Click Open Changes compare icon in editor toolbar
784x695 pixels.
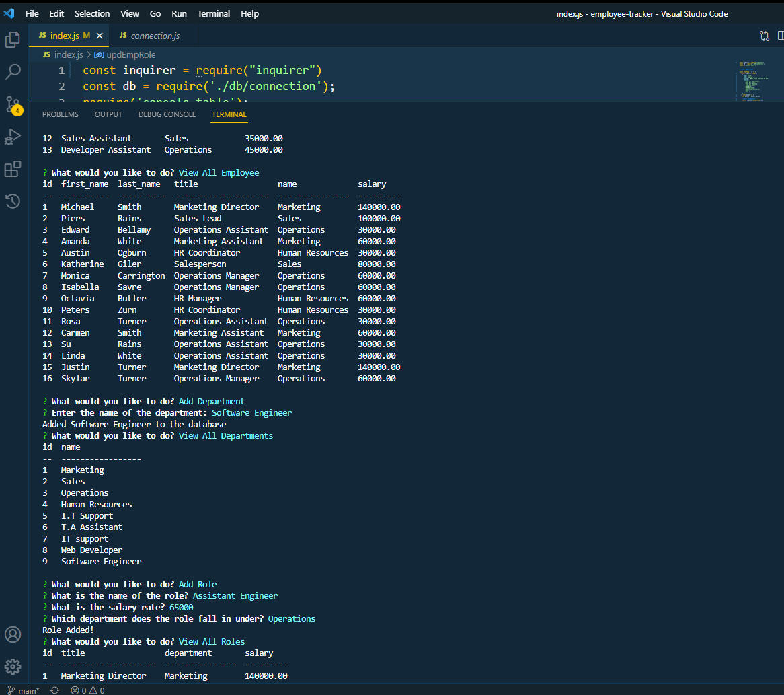pyautogui.click(x=764, y=36)
